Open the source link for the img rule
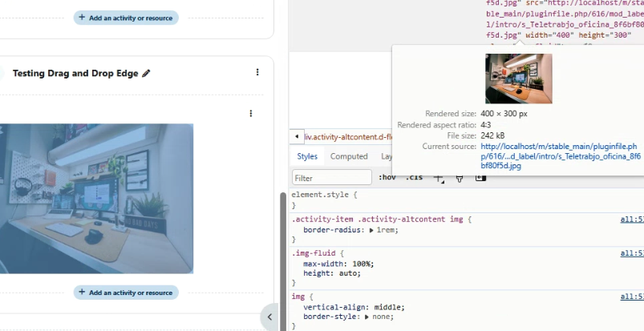This screenshot has height=331, width=644. pyautogui.click(x=632, y=297)
